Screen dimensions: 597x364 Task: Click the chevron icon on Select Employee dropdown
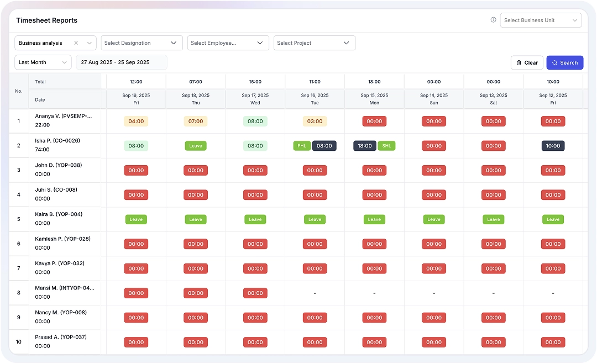click(x=259, y=43)
